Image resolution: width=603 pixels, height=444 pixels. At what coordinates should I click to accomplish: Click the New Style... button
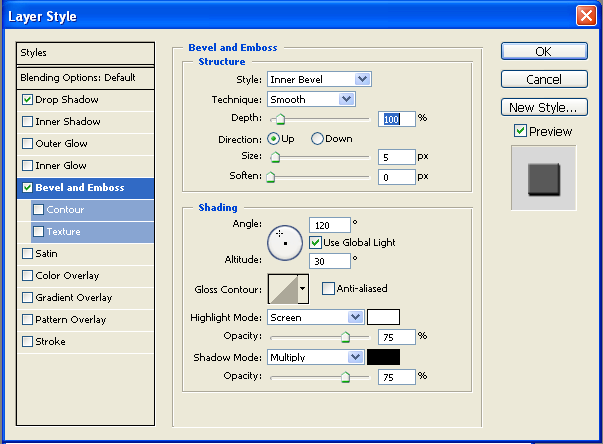(x=543, y=107)
